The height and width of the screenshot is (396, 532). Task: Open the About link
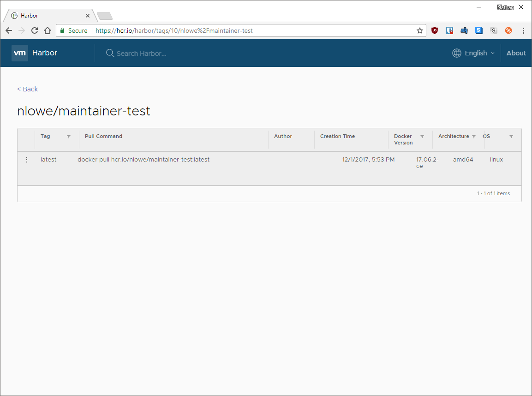click(516, 53)
